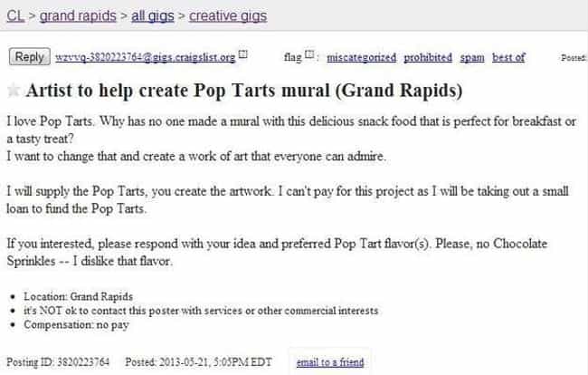Click the Compensation: no pay bullet
Viewport: 588px width, 375px height.
(77, 324)
